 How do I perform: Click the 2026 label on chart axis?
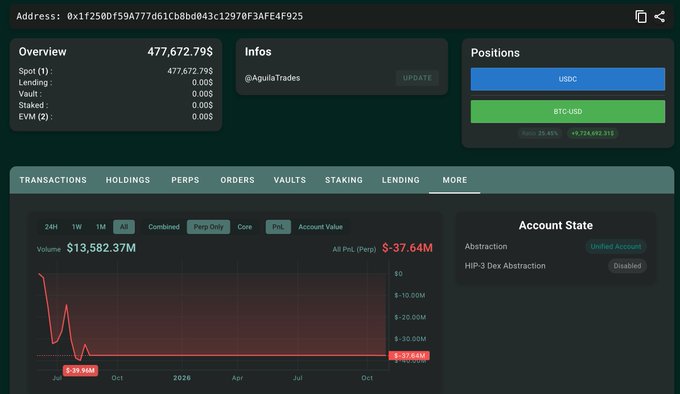click(182, 378)
